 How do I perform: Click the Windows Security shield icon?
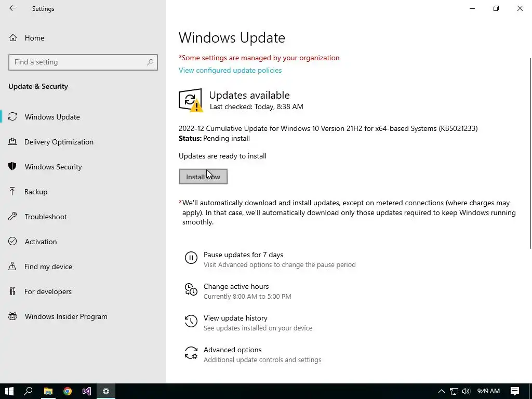(x=12, y=166)
